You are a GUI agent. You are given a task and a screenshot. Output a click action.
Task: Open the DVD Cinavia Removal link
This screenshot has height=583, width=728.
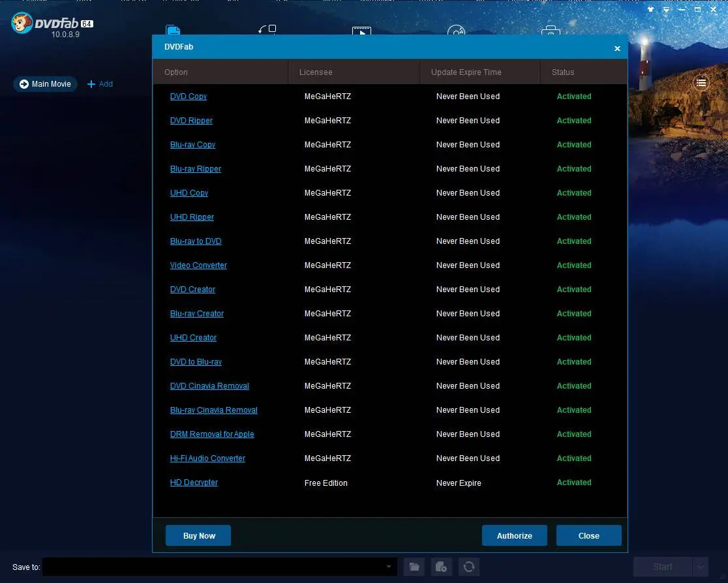209,386
